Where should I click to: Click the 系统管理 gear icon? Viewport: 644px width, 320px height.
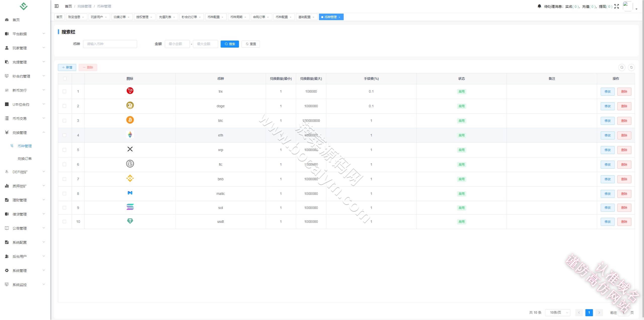pos(7,270)
